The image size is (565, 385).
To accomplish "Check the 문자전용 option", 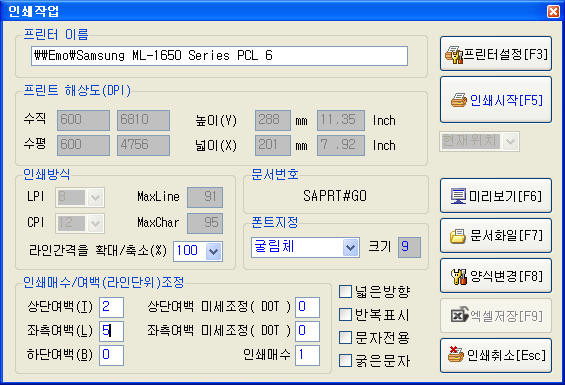I will point(345,338).
